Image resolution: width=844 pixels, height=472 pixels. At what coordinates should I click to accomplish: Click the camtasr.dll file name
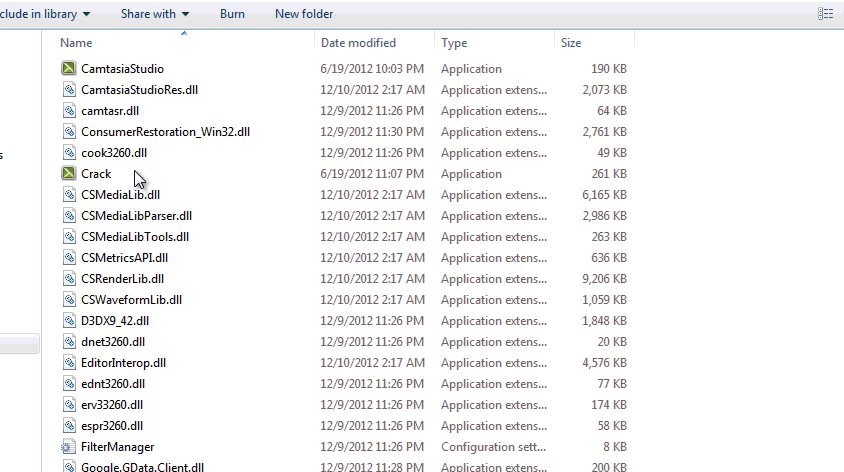point(110,111)
